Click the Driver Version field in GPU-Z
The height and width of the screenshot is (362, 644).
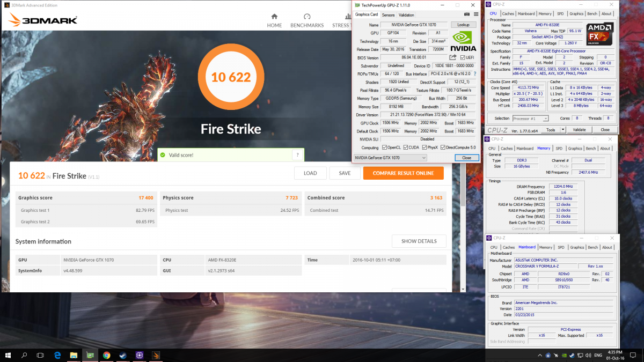click(429, 115)
